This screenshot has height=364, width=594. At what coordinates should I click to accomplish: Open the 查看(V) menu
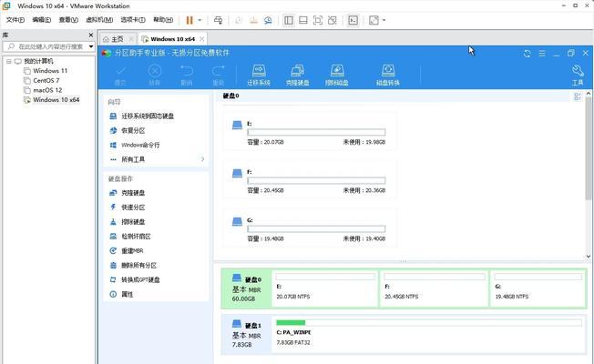(x=68, y=20)
